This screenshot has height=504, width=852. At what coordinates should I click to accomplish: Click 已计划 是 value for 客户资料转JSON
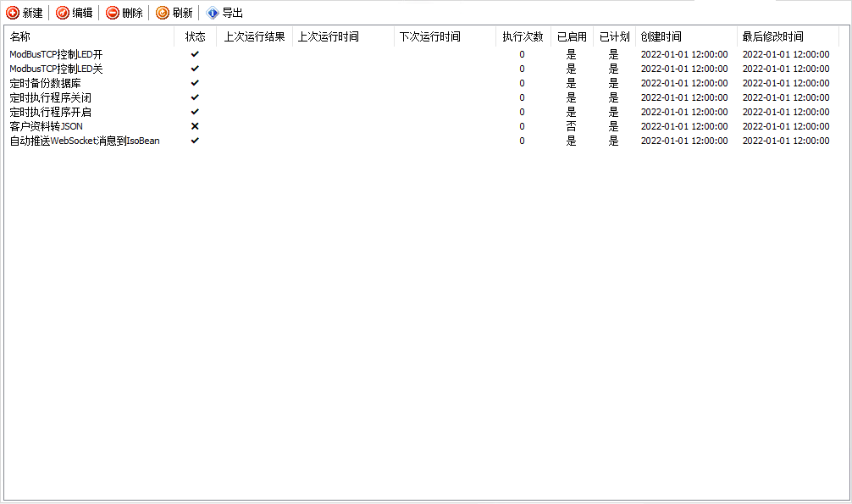[x=613, y=126]
